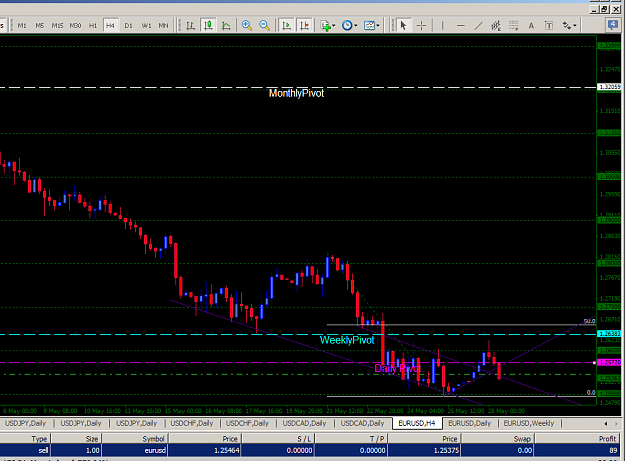Set timeframe to M30

point(75,26)
